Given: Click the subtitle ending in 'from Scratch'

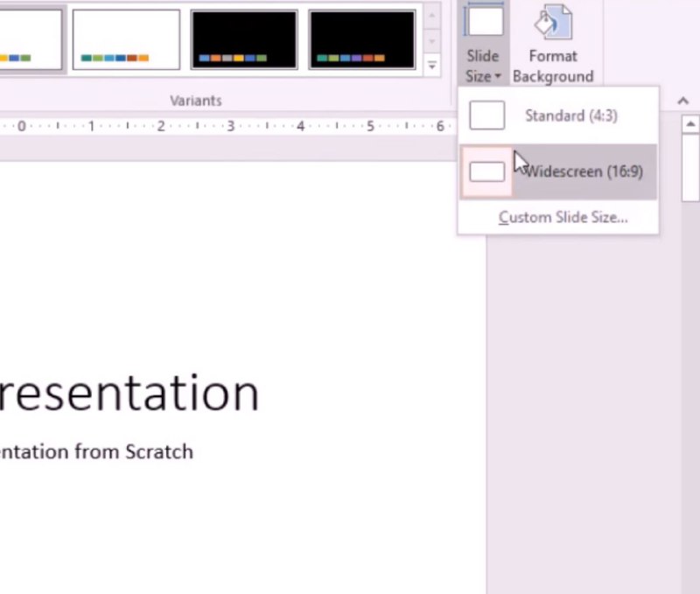Looking at the screenshot, I should pyautogui.click(x=96, y=451).
